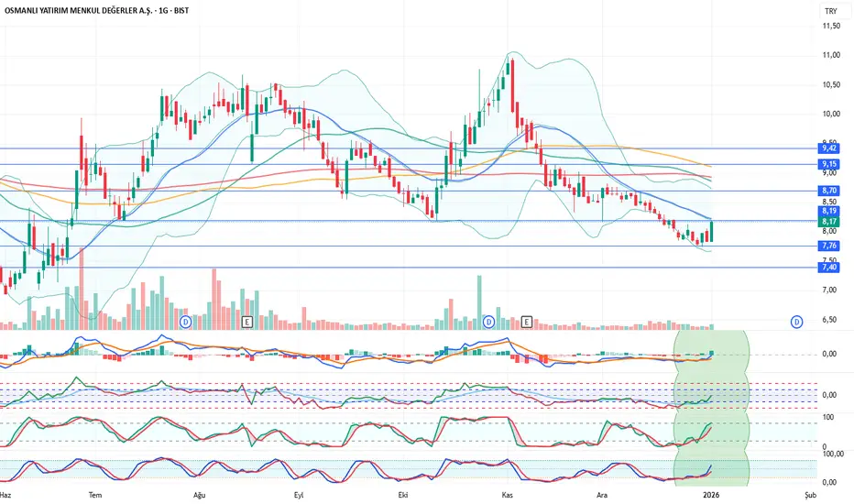Open the TRY currency selector
The image size is (854, 504).
[830, 11]
